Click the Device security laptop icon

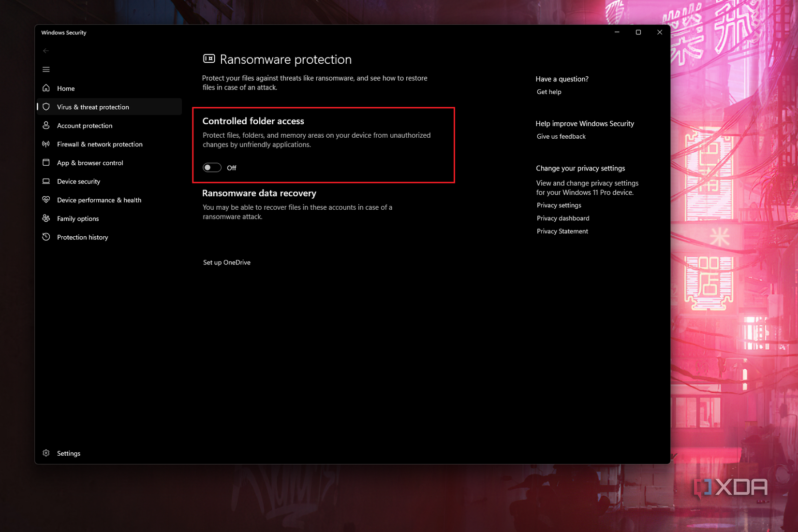coord(46,181)
